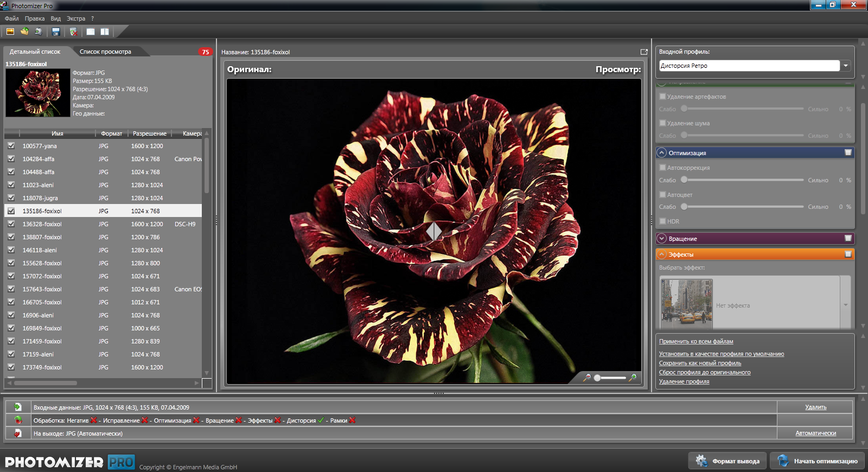
Task: Collapse the Оптимизация section
Action: coord(661,153)
